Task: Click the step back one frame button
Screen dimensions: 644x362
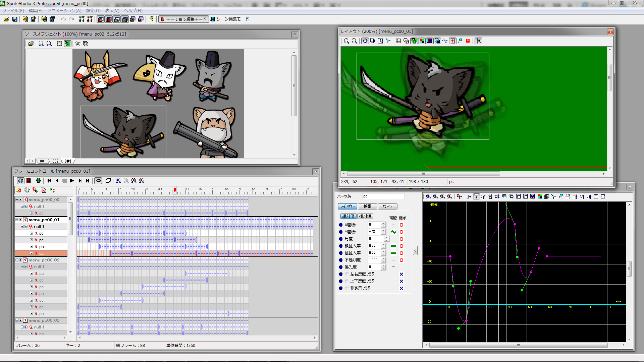Action: pyautogui.click(x=57, y=181)
